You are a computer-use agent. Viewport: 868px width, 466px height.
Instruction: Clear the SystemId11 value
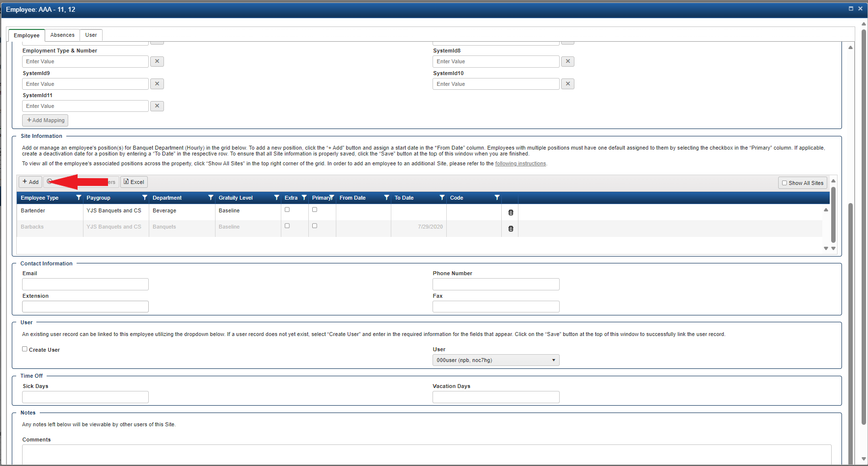click(157, 106)
